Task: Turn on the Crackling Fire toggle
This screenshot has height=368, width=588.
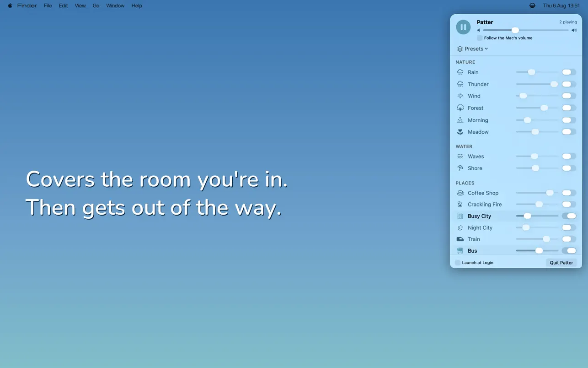Action: 569,205
